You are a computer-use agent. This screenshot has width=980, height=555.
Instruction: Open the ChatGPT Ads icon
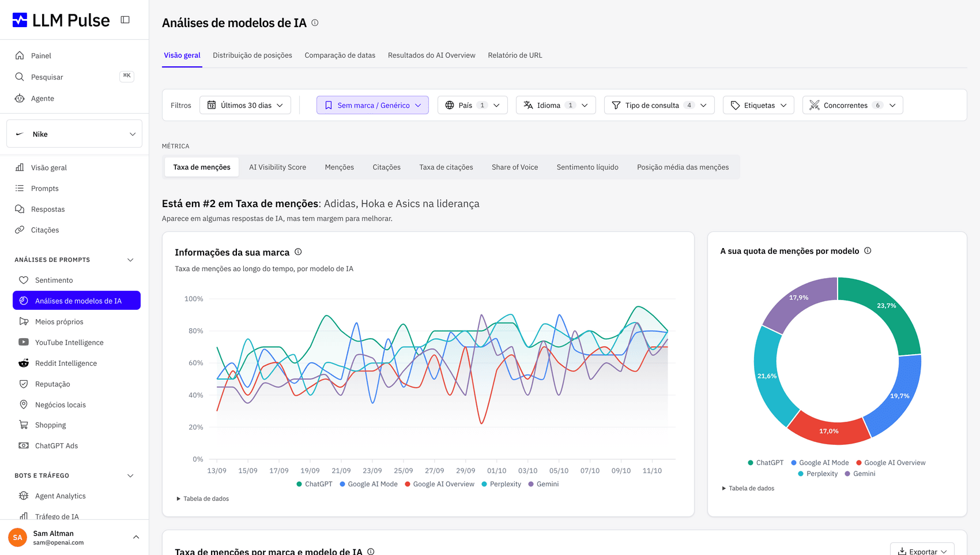coord(24,446)
